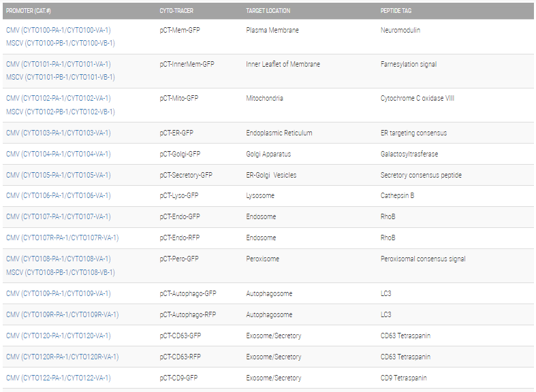The width and height of the screenshot is (536, 392).
Task: Open the CMV CYTO107R-PA-1 link
Action: point(62,238)
